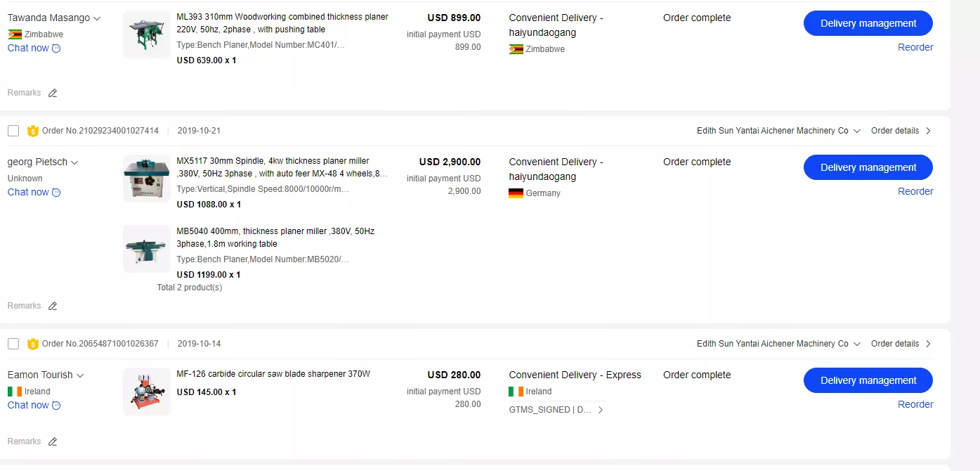Open MB5040 thickness planer product thumbnail
The width and height of the screenshot is (980, 471).
coord(147,249)
